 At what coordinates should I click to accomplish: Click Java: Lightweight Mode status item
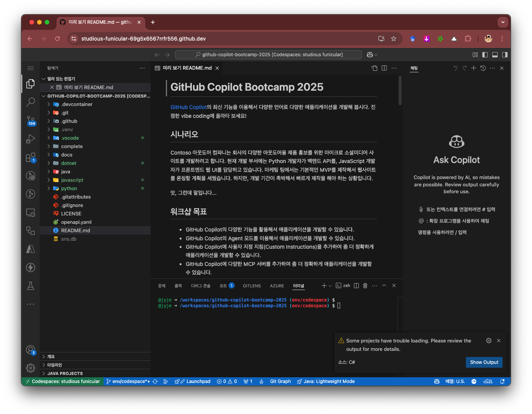[x=326, y=381]
